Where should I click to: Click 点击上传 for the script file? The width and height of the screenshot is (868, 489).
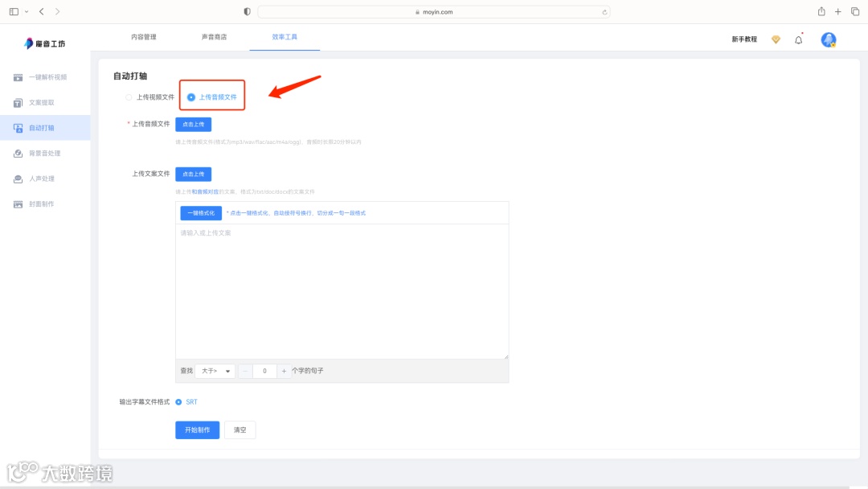[x=193, y=175]
